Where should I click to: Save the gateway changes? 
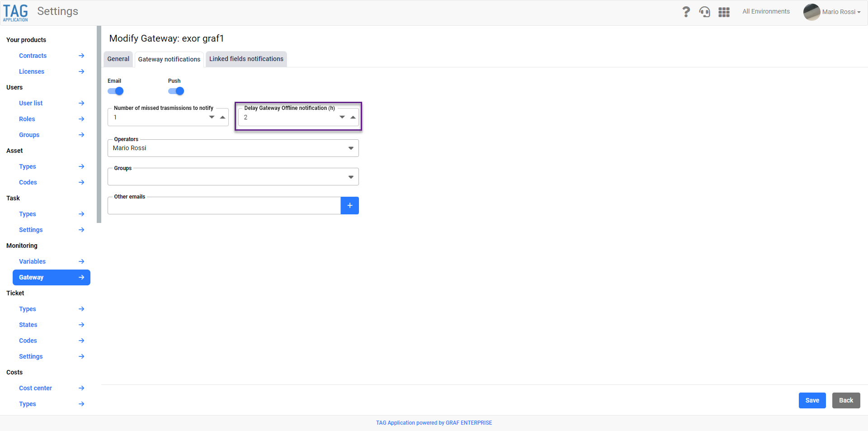coord(812,400)
